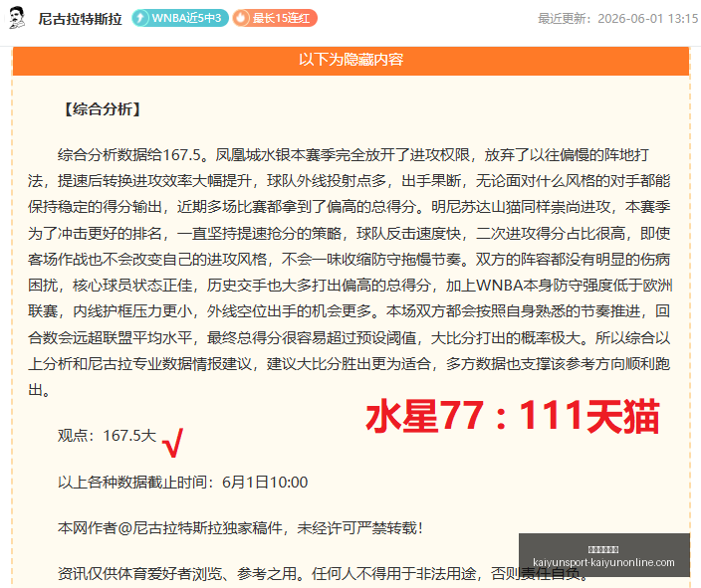Select the 独家稿件，未经许可严禁转载 notice
701x588 pixels.
pos(240,528)
